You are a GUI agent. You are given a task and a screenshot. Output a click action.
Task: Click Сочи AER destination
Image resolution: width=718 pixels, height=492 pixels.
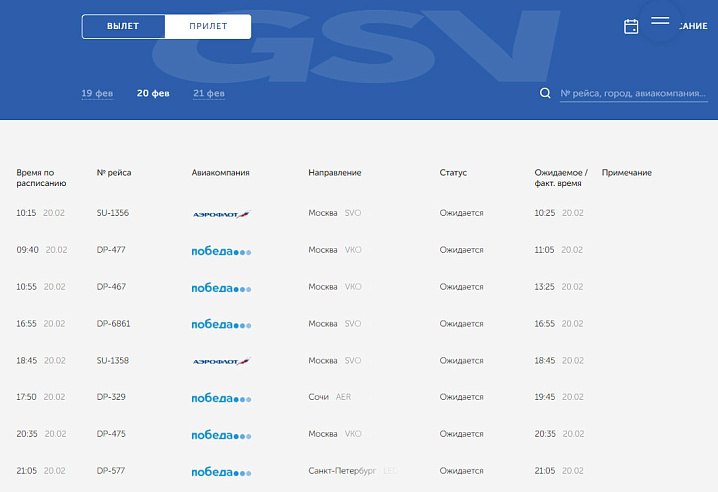tap(329, 397)
